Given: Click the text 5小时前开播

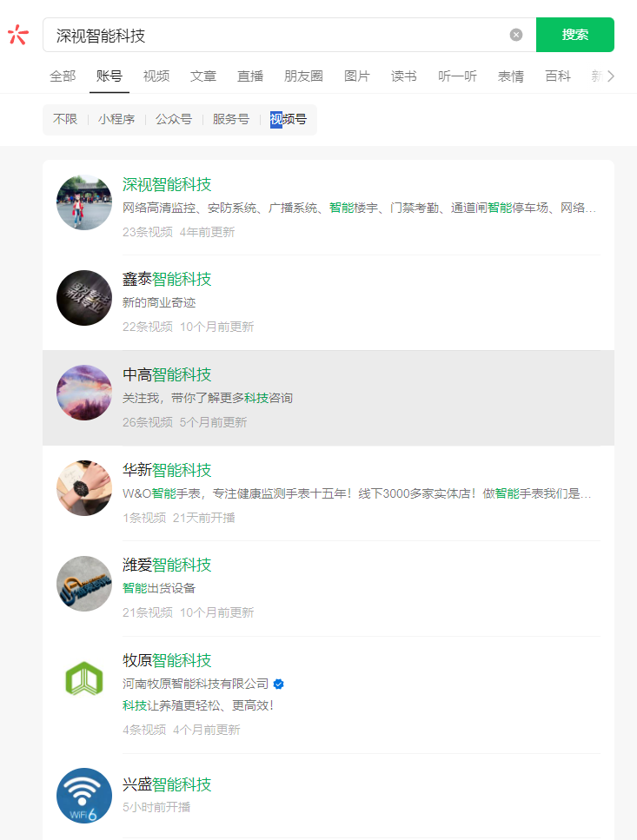Looking at the screenshot, I should (156, 807).
